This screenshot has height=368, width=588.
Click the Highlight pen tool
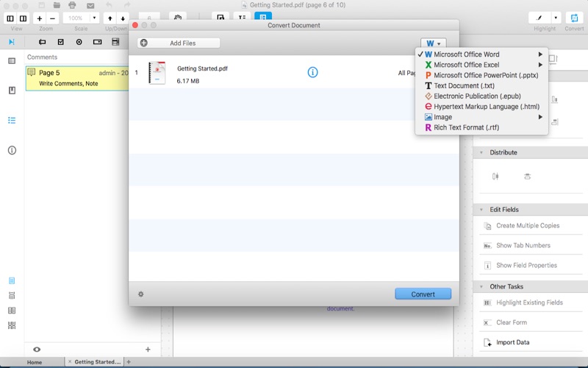point(539,18)
